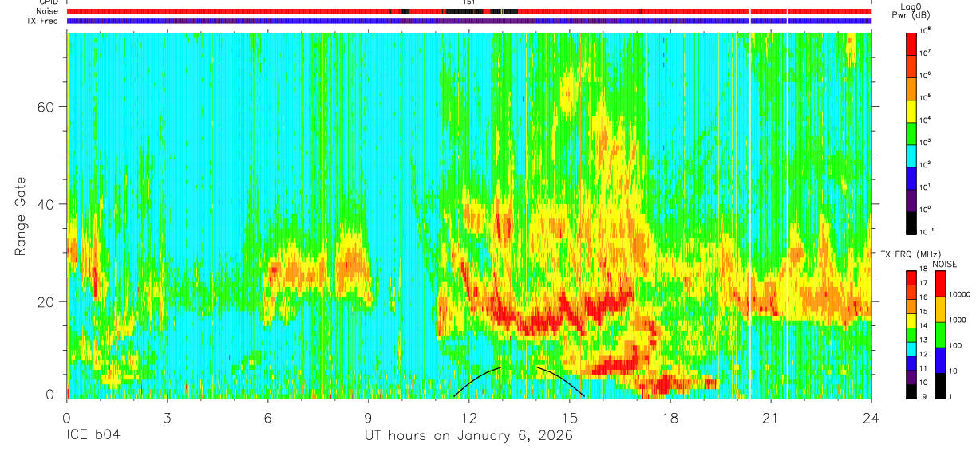Click the '15' UT hours tick label

[x=570, y=418]
